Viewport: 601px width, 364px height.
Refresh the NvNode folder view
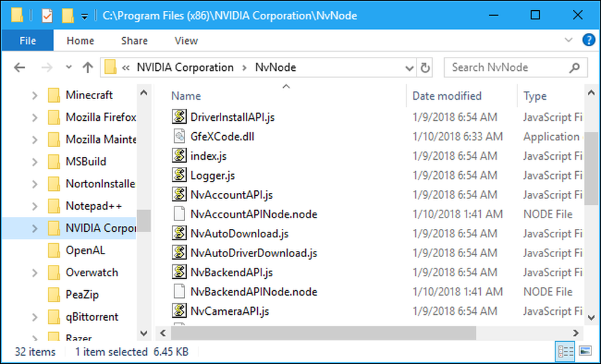pyautogui.click(x=425, y=68)
